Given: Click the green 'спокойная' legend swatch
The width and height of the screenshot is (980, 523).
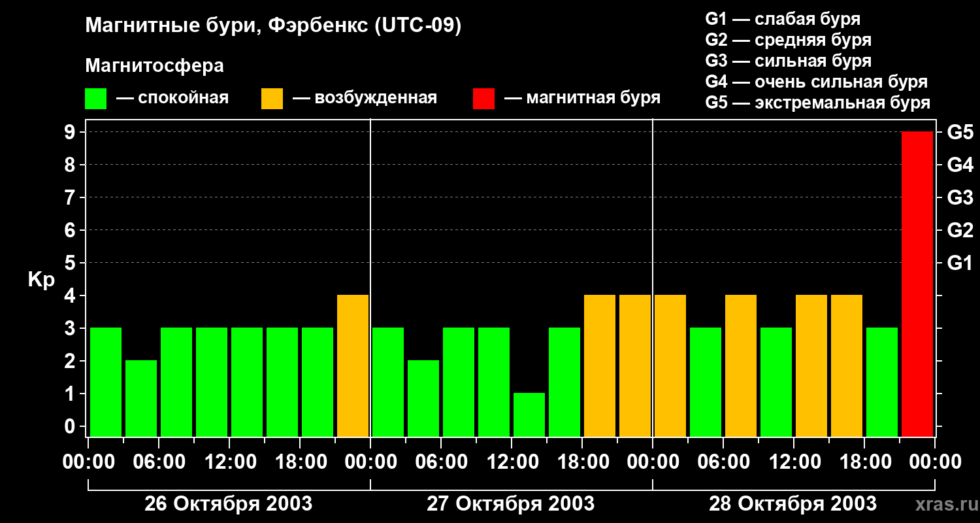Looking at the screenshot, I should pyautogui.click(x=95, y=99).
